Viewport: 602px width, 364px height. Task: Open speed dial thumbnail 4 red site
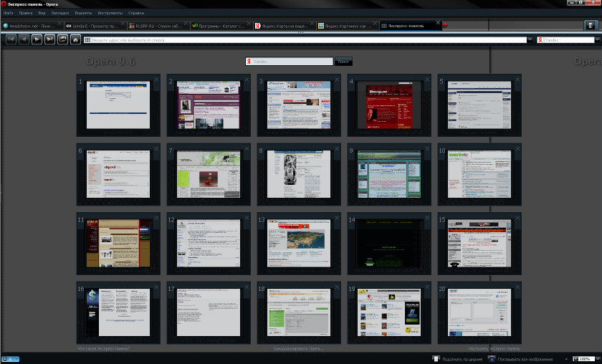(389, 105)
